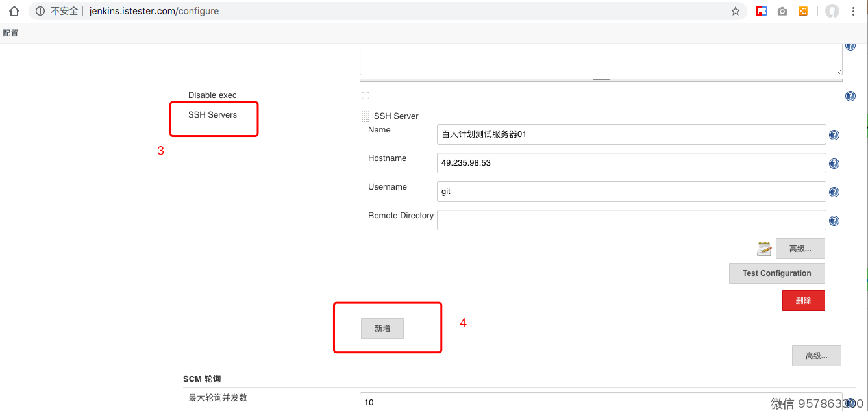Click help icon beside Hostname field
This screenshot has height=411, width=868.
834,164
